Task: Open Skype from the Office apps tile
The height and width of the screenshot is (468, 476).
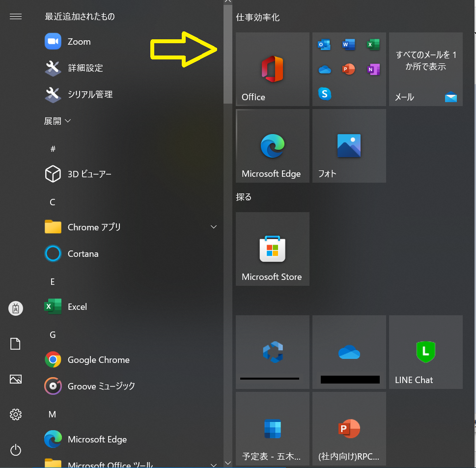Action: coord(325,94)
